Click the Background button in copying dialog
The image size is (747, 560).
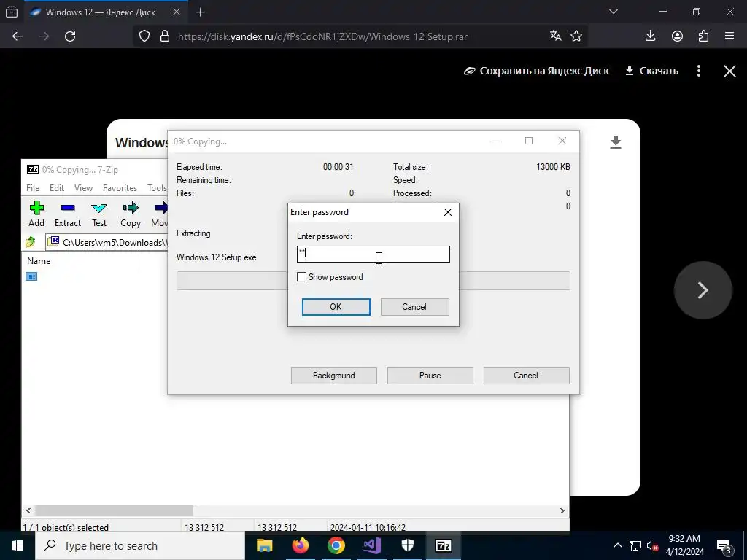point(333,376)
